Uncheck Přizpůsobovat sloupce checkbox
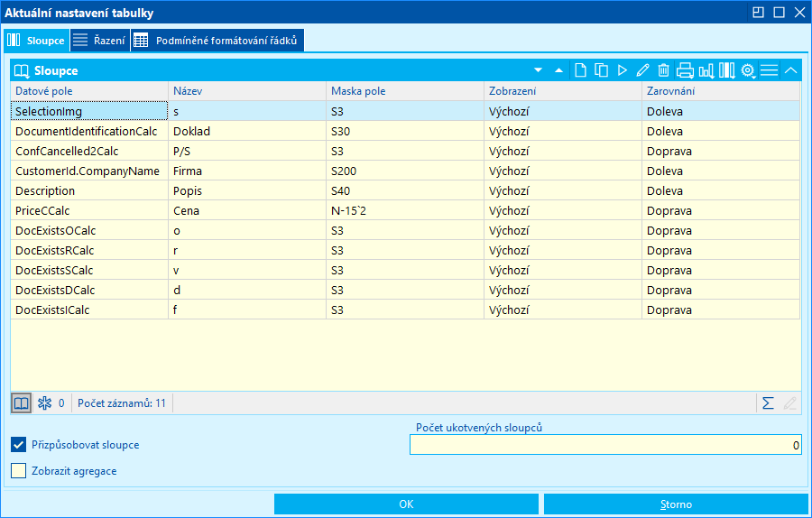Image resolution: width=812 pixels, height=518 pixels. [19, 444]
